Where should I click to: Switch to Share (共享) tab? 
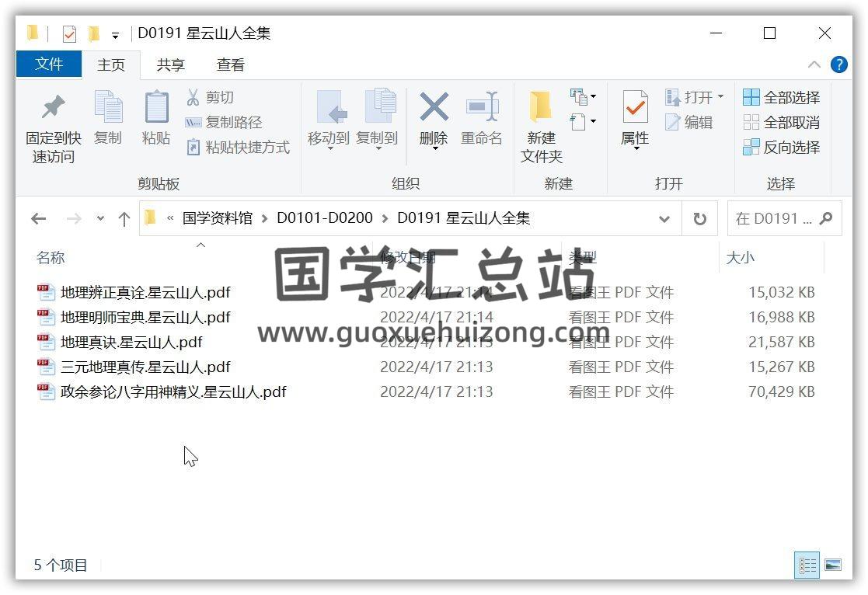coord(170,64)
